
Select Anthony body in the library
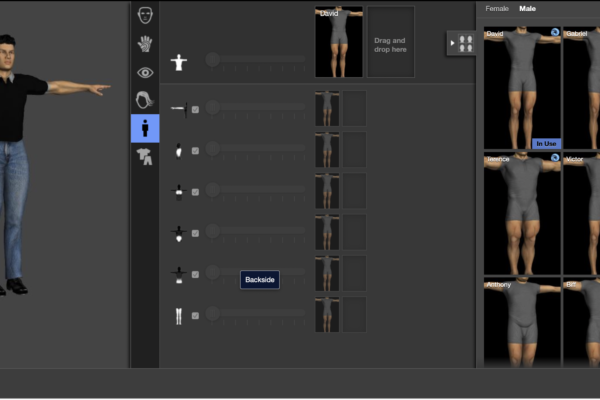click(522, 323)
